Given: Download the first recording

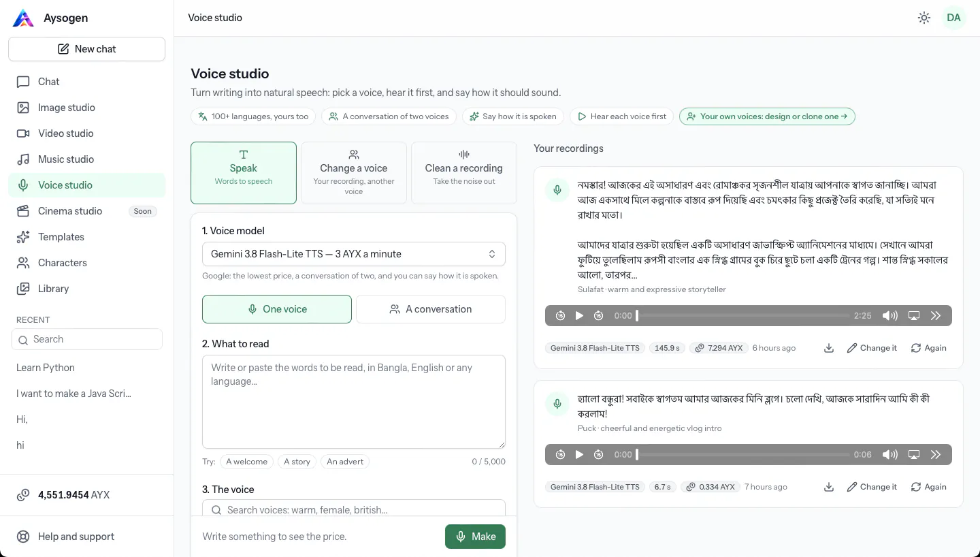Looking at the screenshot, I should 828,348.
